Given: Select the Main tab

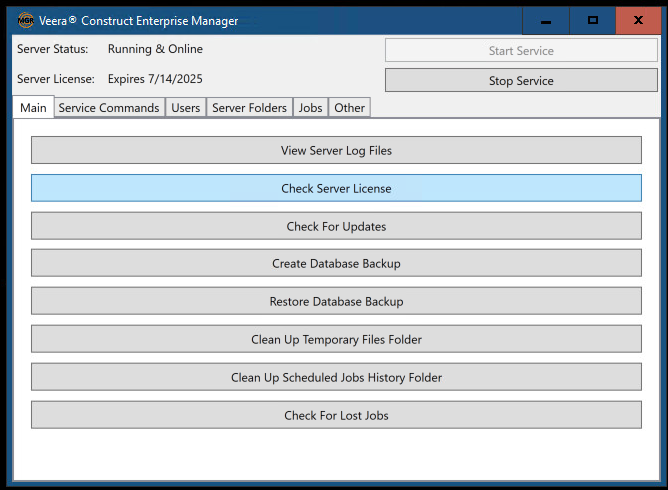Looking at the screenshot, I should point(33,107).
